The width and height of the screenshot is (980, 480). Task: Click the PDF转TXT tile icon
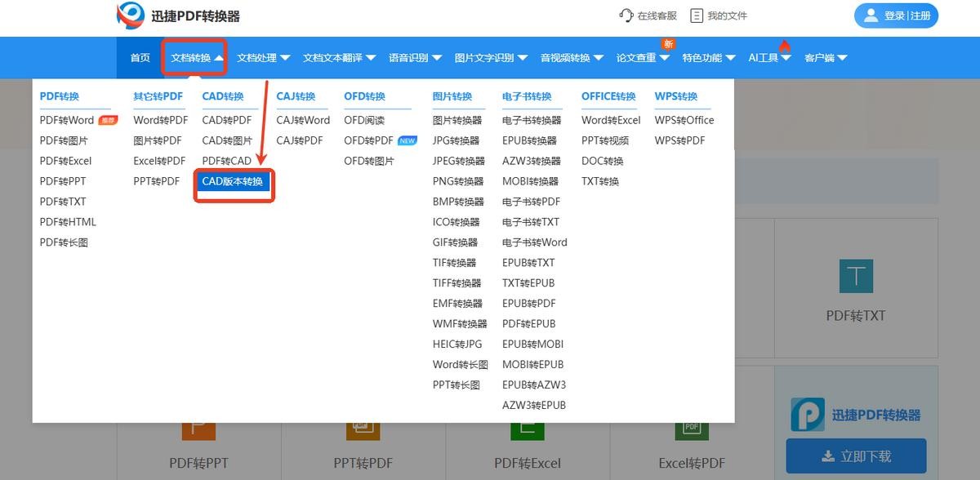[x=856, y=277]
